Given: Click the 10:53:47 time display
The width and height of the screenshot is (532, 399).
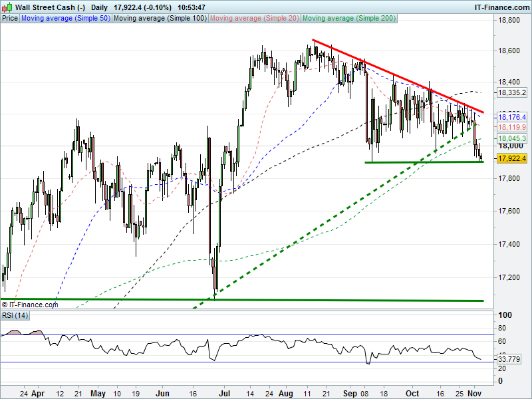Looking at the screenshot, I should (192, 7).
